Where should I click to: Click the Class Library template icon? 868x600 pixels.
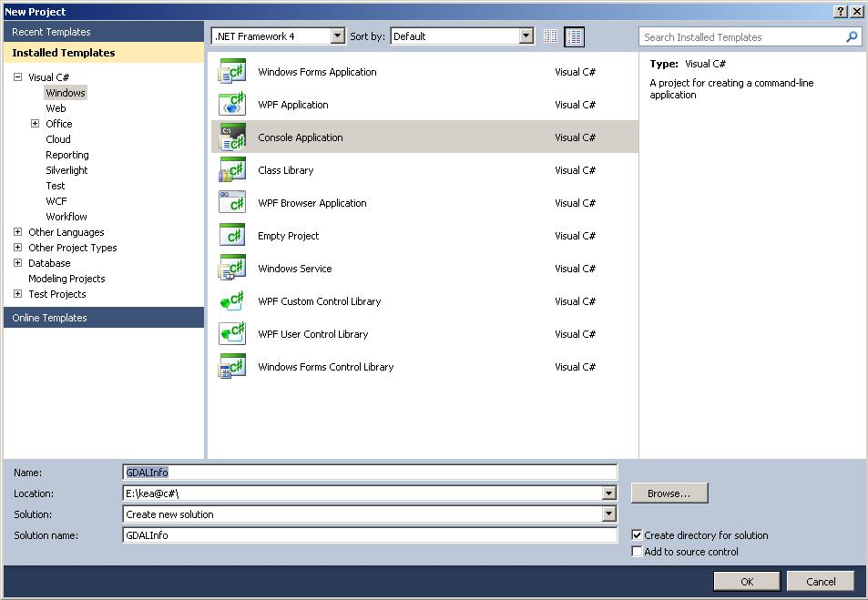[x=232, y=170]
